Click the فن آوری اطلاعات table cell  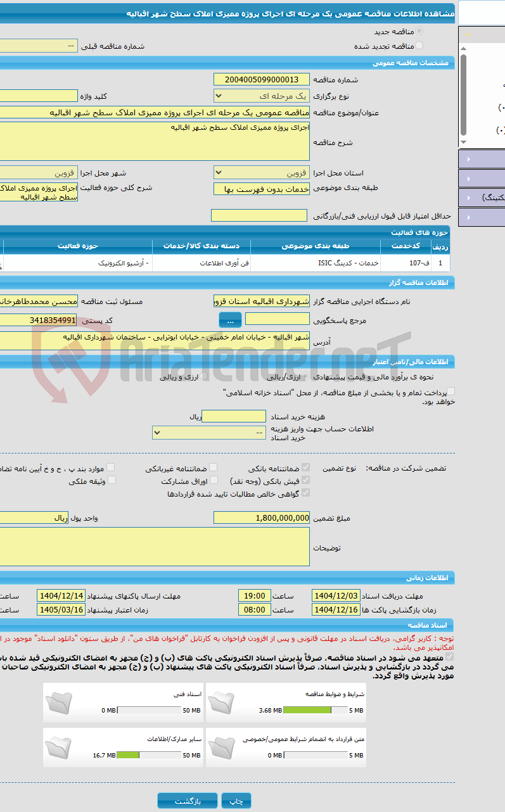pyautogui.click(x=201, y=262)
